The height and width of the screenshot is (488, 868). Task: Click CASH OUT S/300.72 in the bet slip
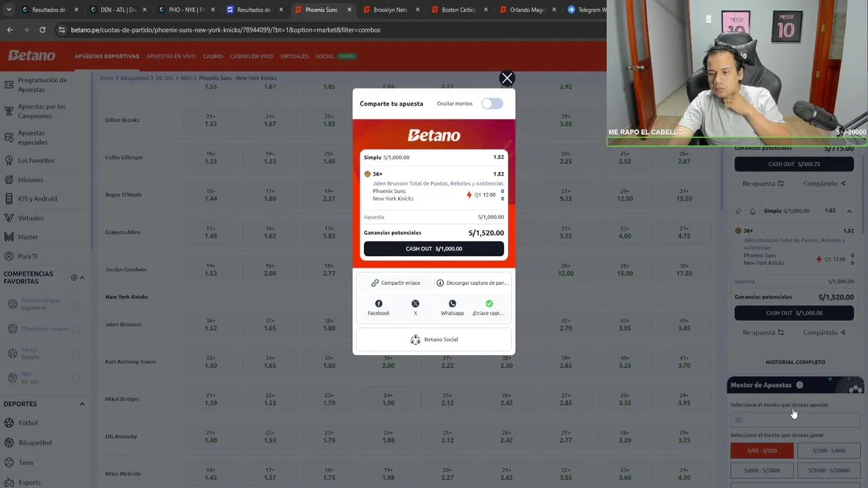pos(794,164)
